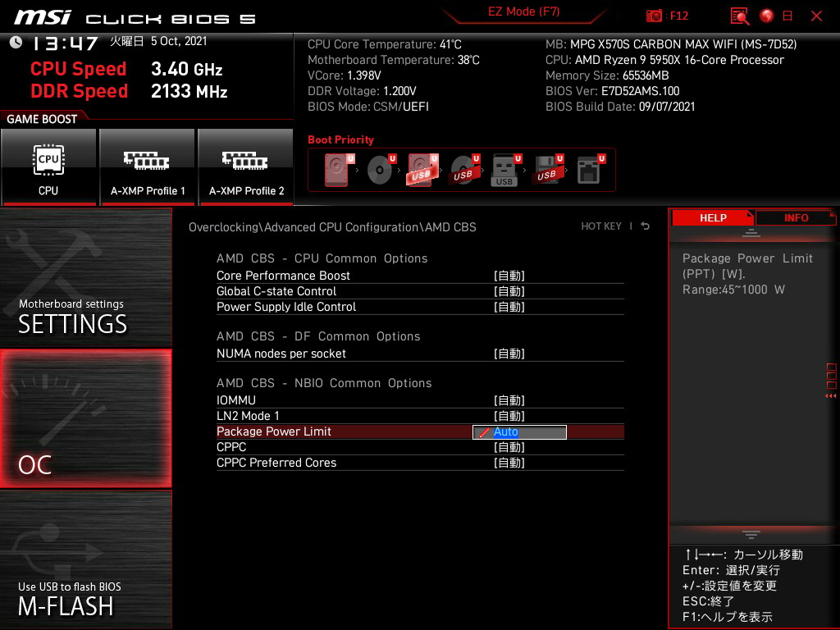Select USB floppy boot device icon

pyautogui.click(x=548, y=170)
